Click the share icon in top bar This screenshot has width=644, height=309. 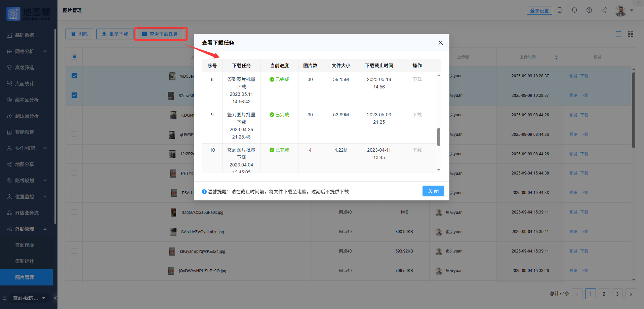604,10
